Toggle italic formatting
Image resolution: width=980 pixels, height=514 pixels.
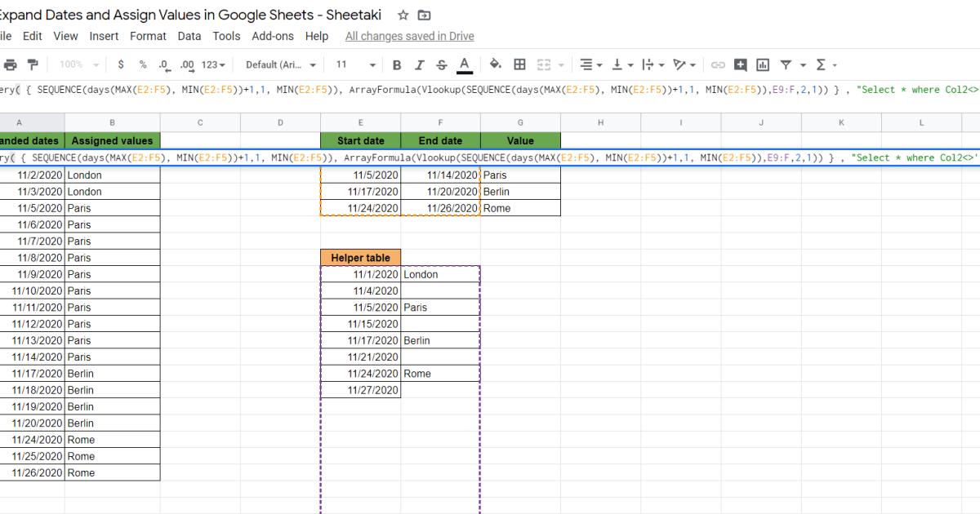tap(418, 64)
